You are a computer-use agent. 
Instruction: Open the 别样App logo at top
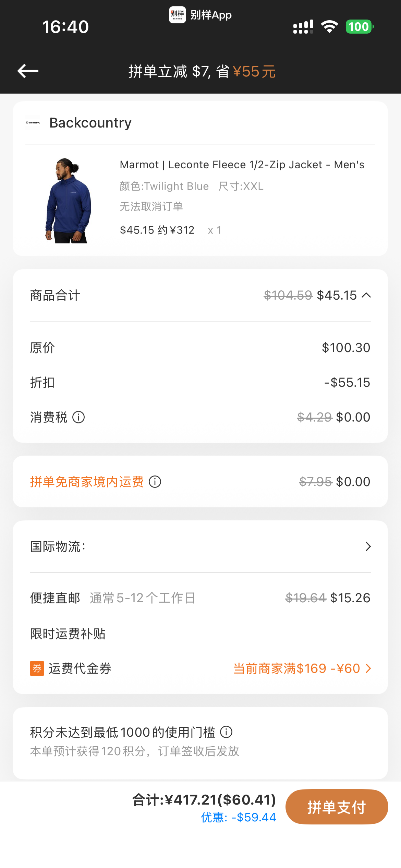[x=178, y=15]
